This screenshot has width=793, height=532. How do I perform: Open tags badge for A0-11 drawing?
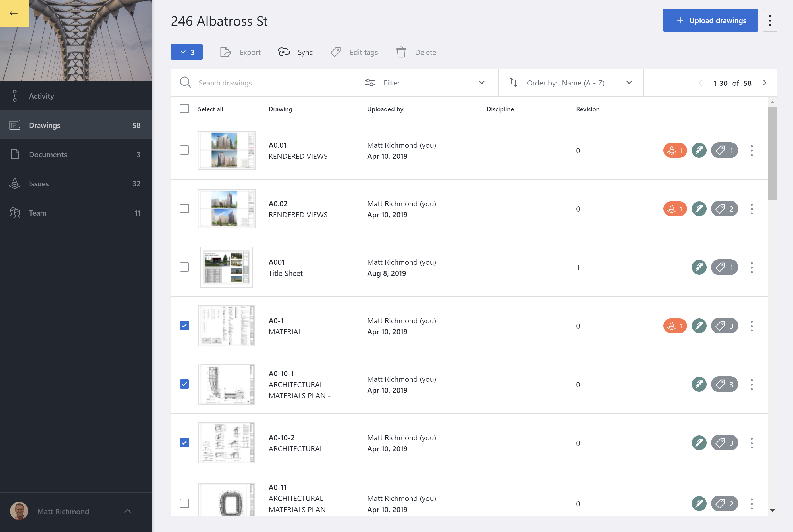(x=725, y=504)
